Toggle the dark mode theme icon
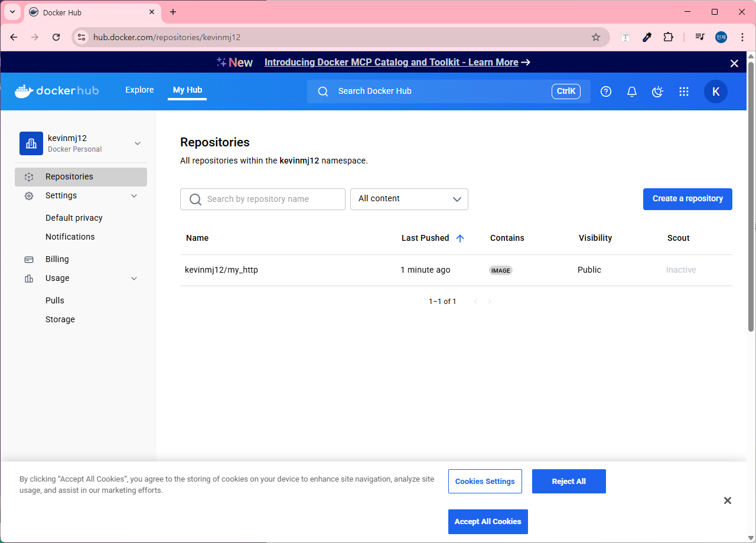 tap(658, 91)
